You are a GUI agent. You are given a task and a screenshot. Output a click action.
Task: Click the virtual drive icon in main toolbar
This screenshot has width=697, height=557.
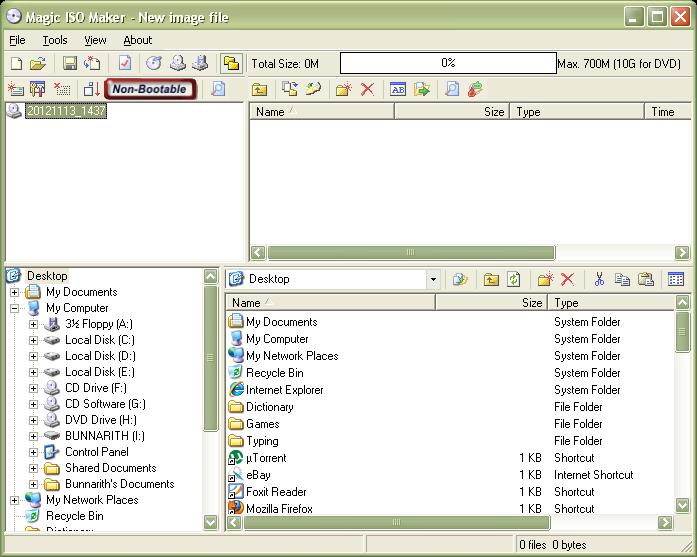point(200,64)
